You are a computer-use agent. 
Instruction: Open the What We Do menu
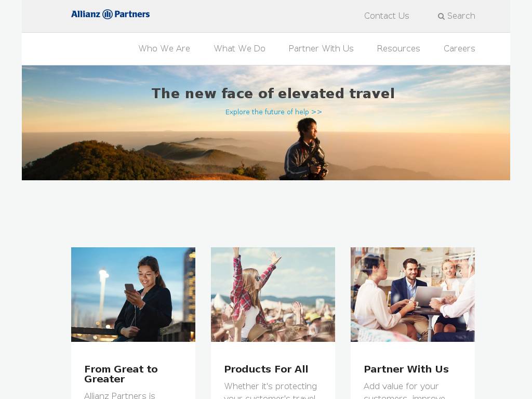(240, 48)
